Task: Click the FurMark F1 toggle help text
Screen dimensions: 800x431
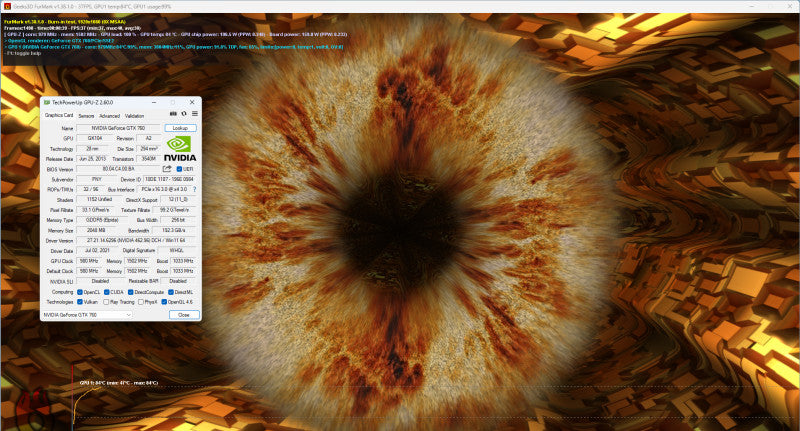Action: pos(23,53)
